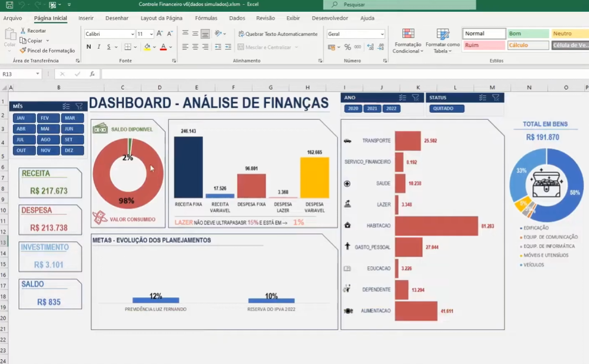Open Formatação Condicional in the ribbon
Viewport: 589px width, 364px height.
point(407,41)
